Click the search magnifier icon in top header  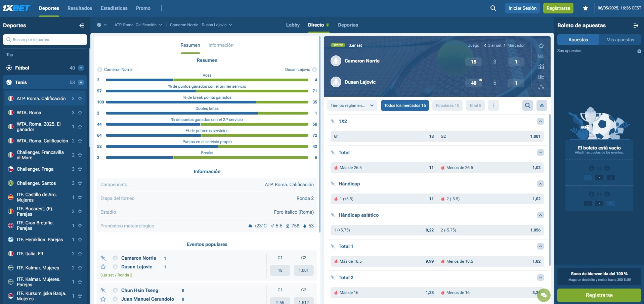(493, 8)
